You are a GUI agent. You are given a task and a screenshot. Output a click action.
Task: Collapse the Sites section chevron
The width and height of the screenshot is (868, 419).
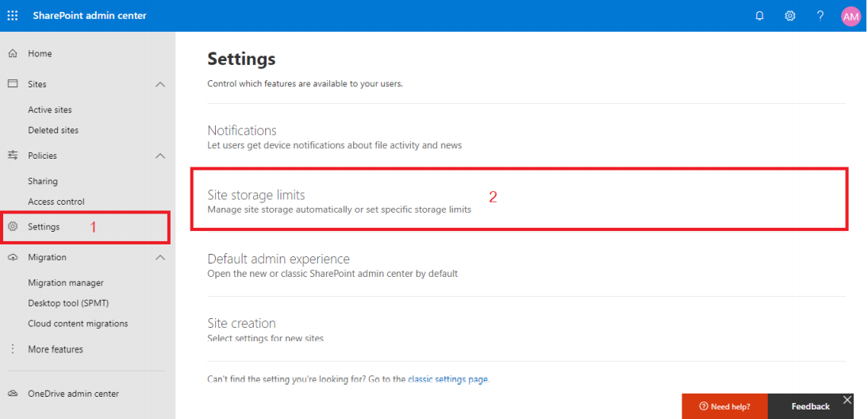click(160, 84)
